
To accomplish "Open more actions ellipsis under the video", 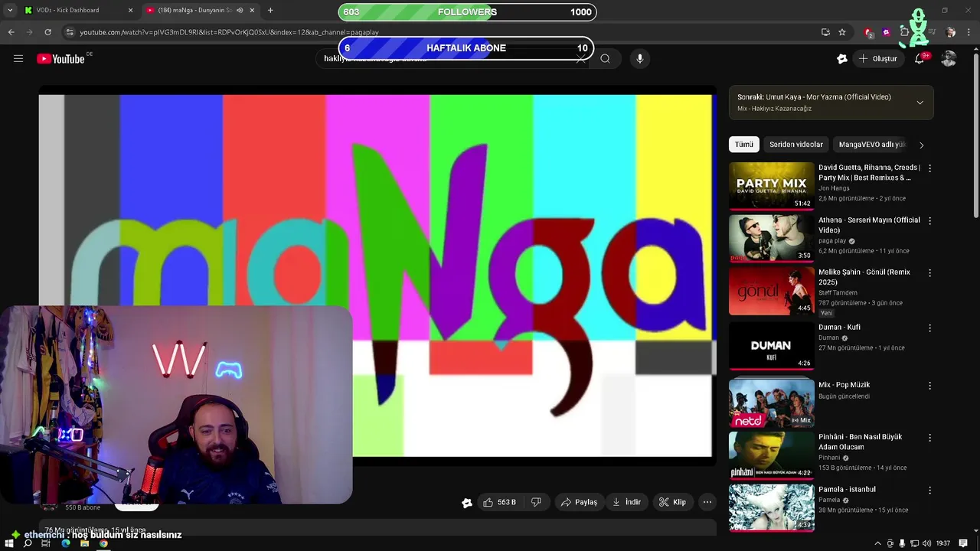I will point(707,502).
